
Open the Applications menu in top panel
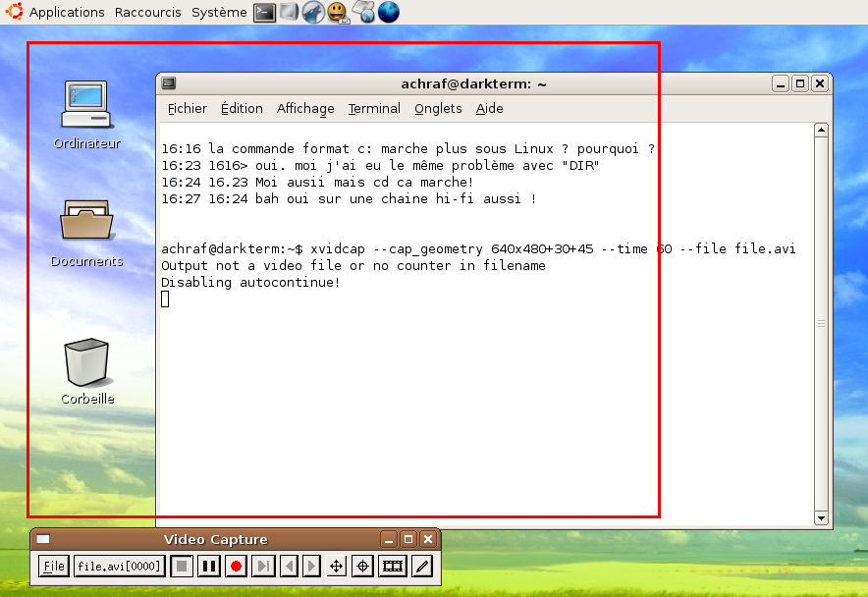pyautogui.click(x=67, y=12)
